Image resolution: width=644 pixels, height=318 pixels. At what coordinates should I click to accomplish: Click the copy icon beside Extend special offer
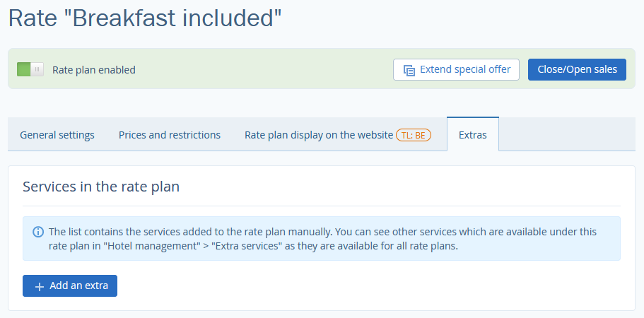tap(409, 70)
